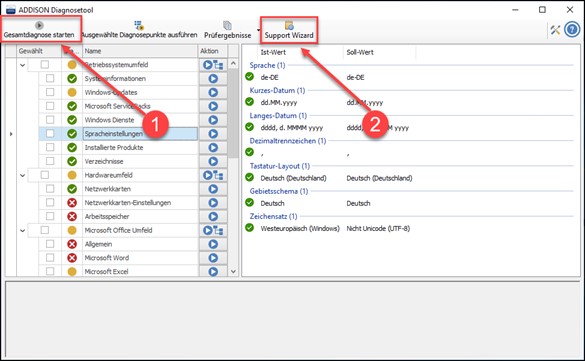The image size is (585, 361).
Task: Click green status icon of Systeminformationen
Action: click(72, 79)
